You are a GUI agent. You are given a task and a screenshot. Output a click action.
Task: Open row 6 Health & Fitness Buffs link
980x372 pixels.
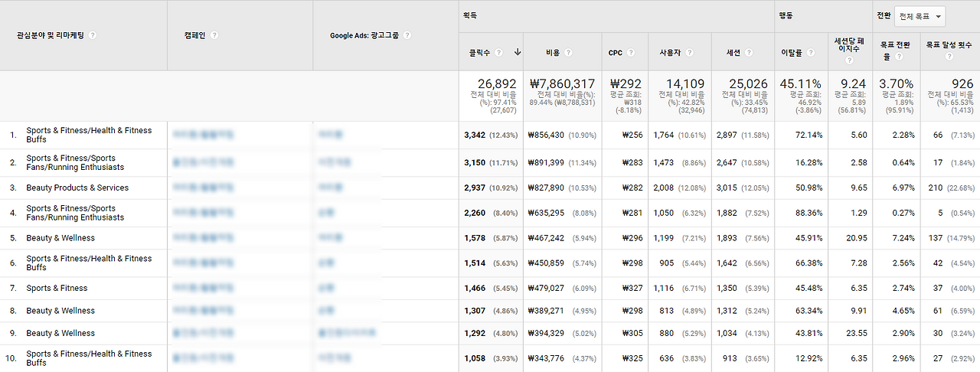click(x=89, y=263)
